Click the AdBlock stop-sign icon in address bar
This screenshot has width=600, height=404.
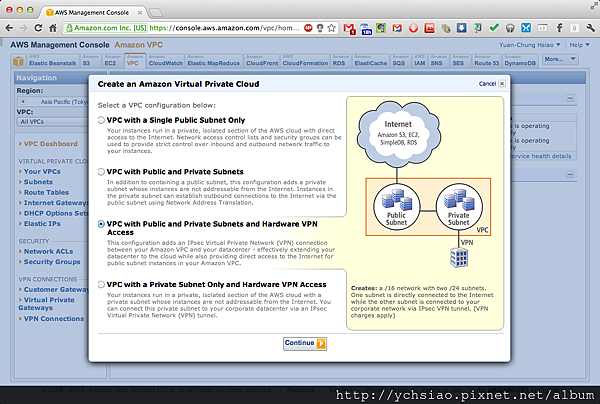pos(308,28)
